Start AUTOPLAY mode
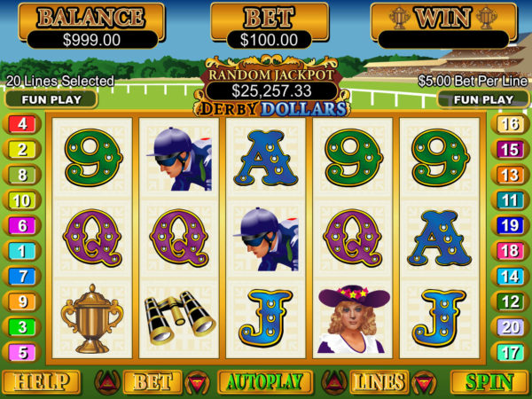 [265, 382]
